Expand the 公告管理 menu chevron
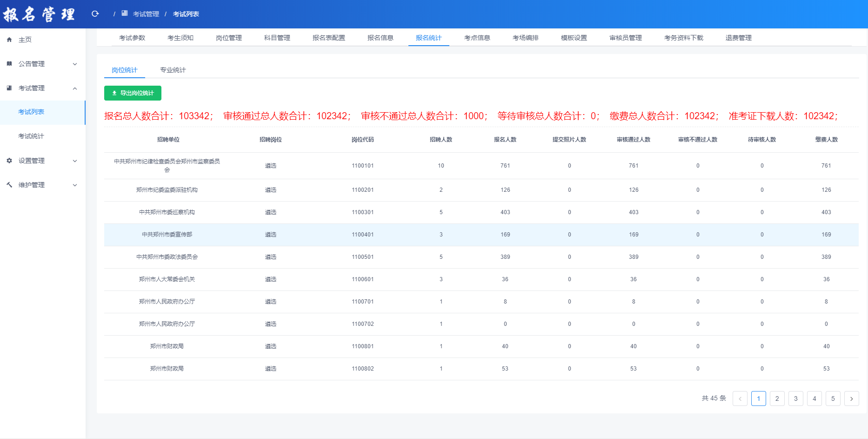 click(75, 64)
